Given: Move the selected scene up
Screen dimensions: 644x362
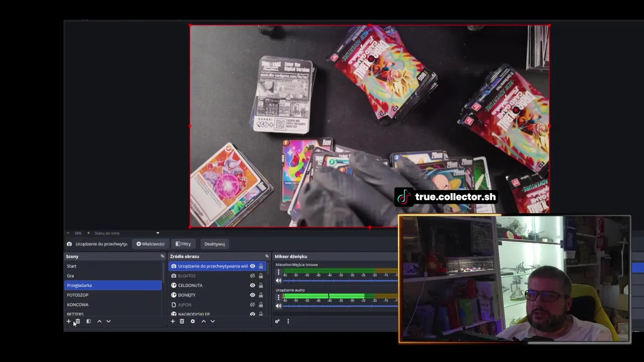Looking at the screenshot, I should 99,321.
